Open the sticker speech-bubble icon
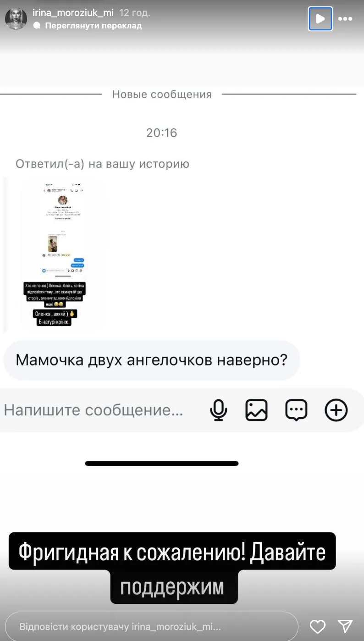This screenshot has height=641, width=364. click(x=296, y=410)
